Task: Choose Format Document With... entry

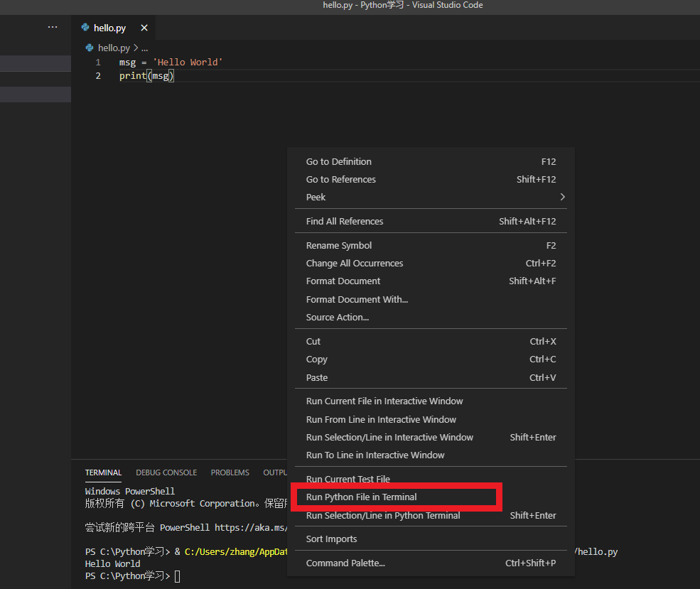Action: click(x=431, y=299)
